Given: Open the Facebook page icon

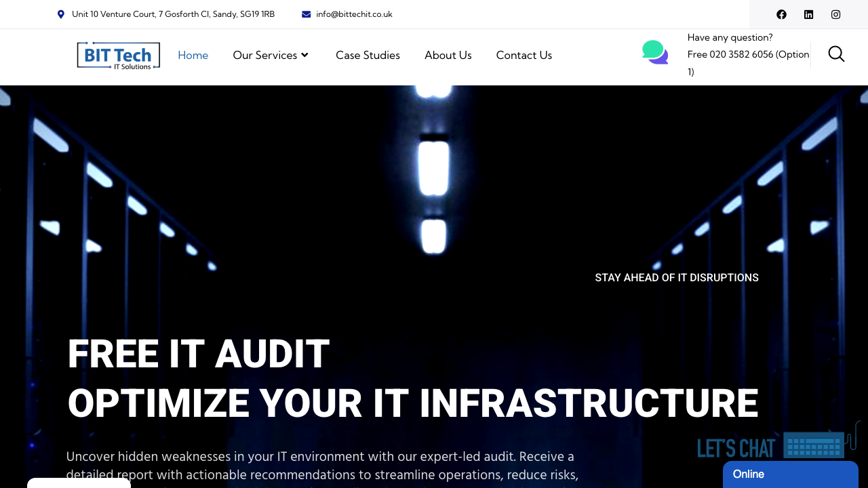Looking at the screenshot, I should 781,14.
